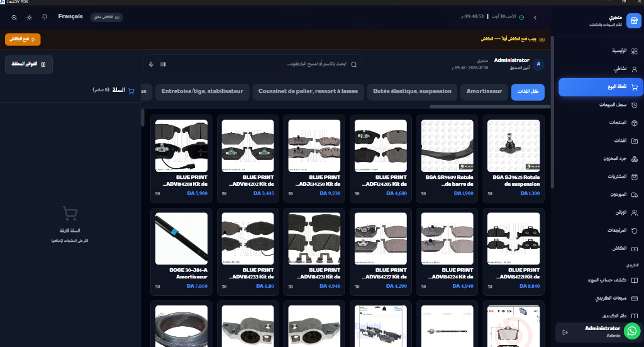Filter by 'Entretoise/tige, stabilisateur' category
This screenshot has height=347, width=644.
203,92
